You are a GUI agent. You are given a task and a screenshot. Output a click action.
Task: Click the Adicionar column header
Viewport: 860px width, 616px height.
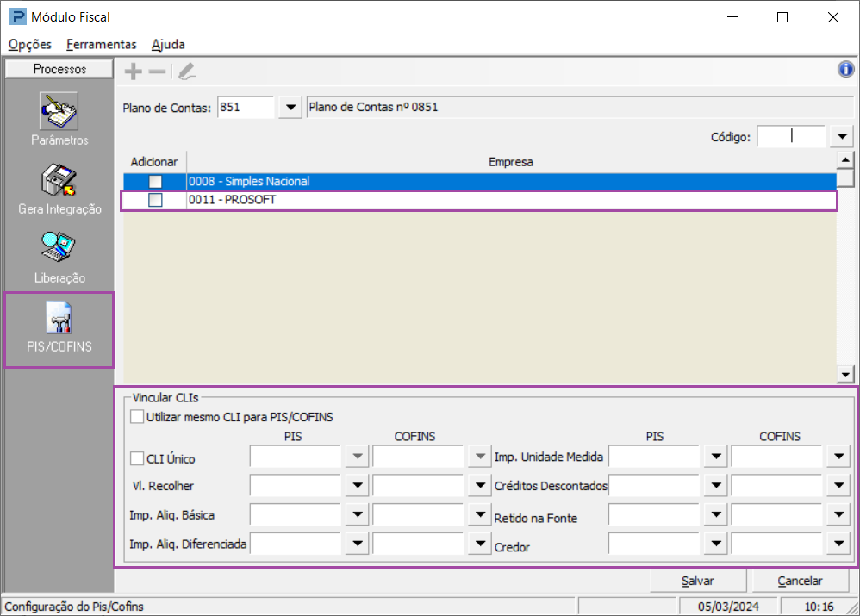pos(154,162)
